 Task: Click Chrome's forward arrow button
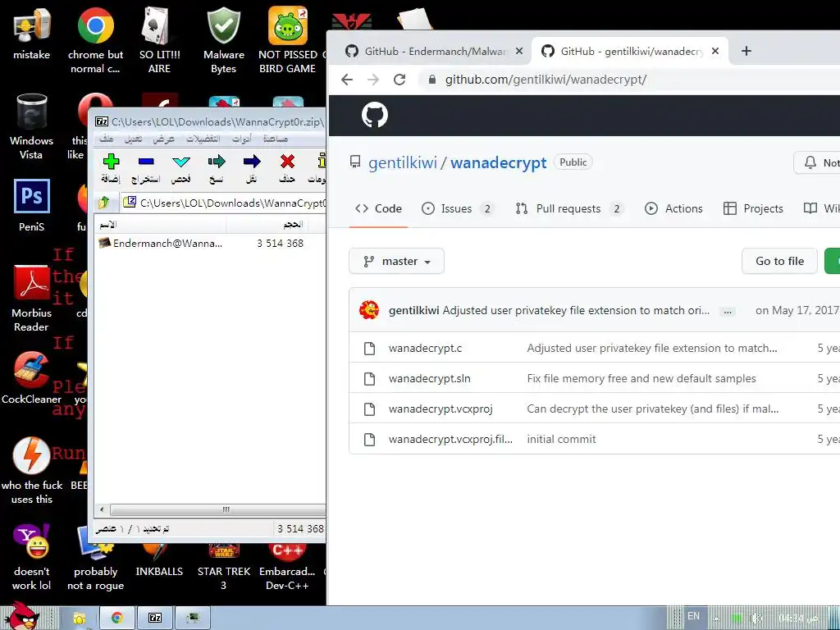pyautogui.click(x=373, y=80)
